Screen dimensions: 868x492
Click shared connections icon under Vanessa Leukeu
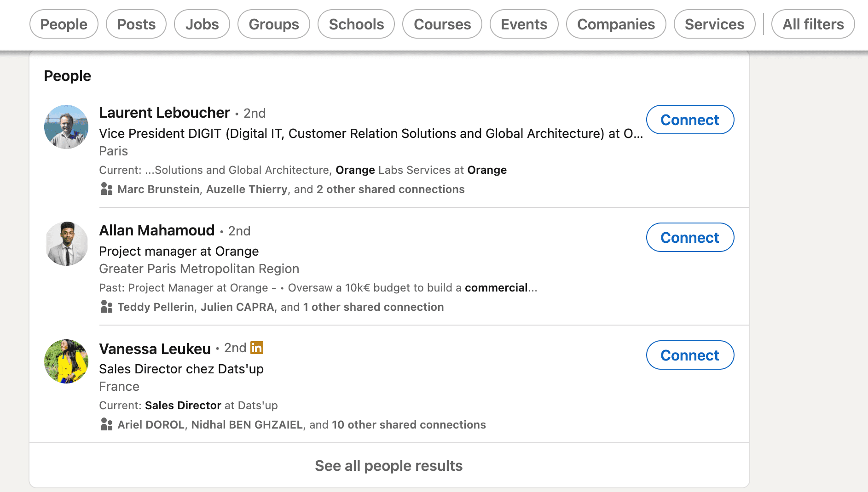[107, 424]
